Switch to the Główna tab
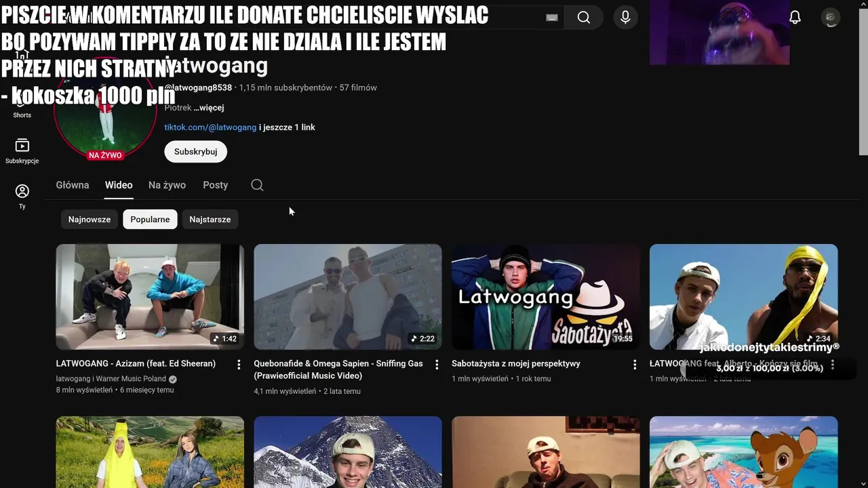The width and height of the screenshot is (868, 488). [73, 185]
